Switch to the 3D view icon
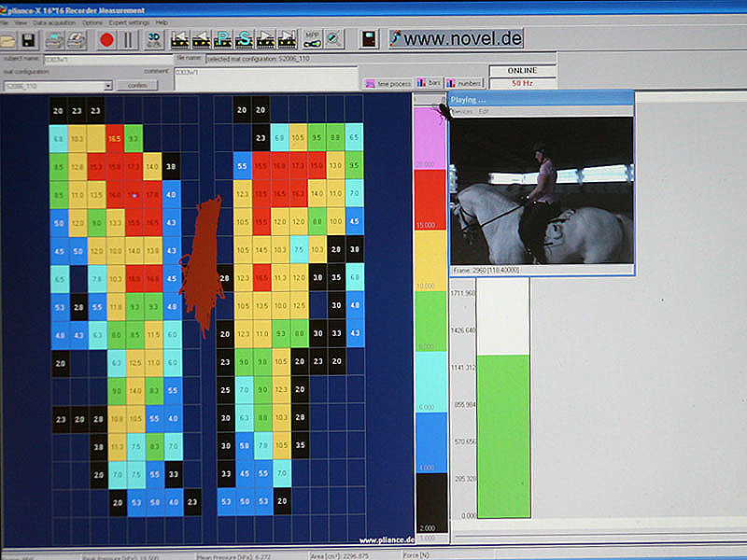 click(x=153, y=40)
